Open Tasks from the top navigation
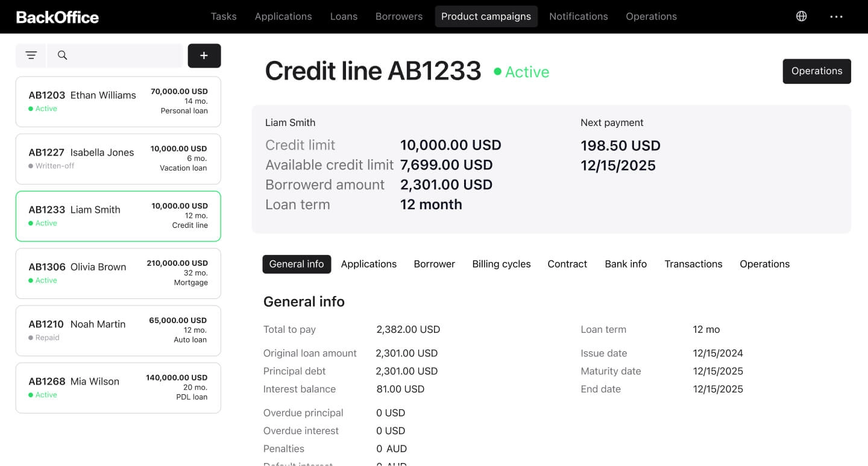868x466 pixels. point(223,16)
